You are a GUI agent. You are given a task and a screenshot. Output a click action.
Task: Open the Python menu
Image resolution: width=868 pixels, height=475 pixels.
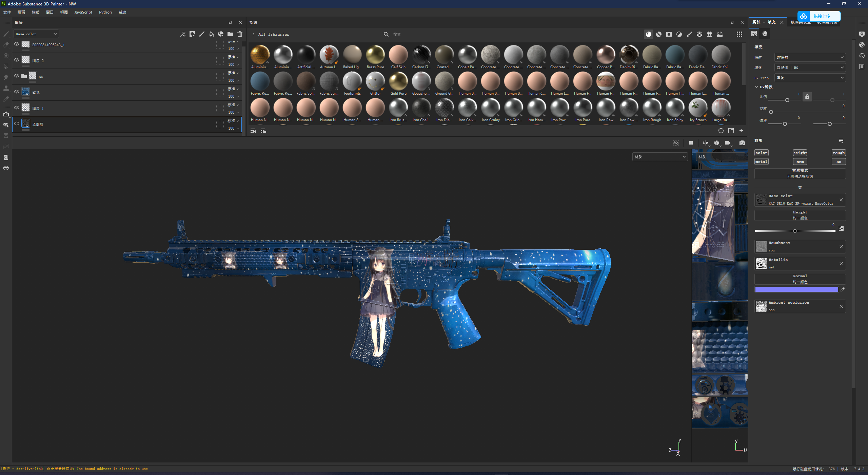pyautogui.click(x=105, y=12)
